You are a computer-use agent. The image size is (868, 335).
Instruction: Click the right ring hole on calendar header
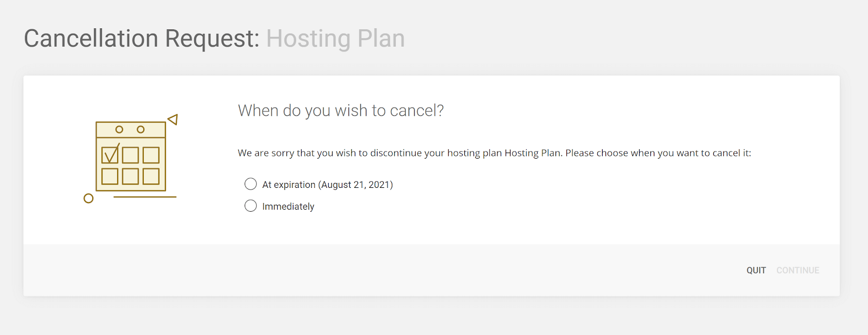coord(141,129)
